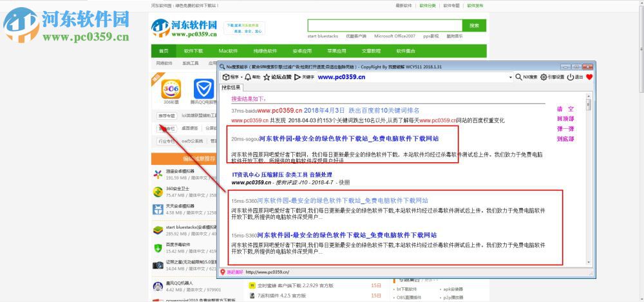
Task: Click the 软件分类 top link
Action: (428, 6)
